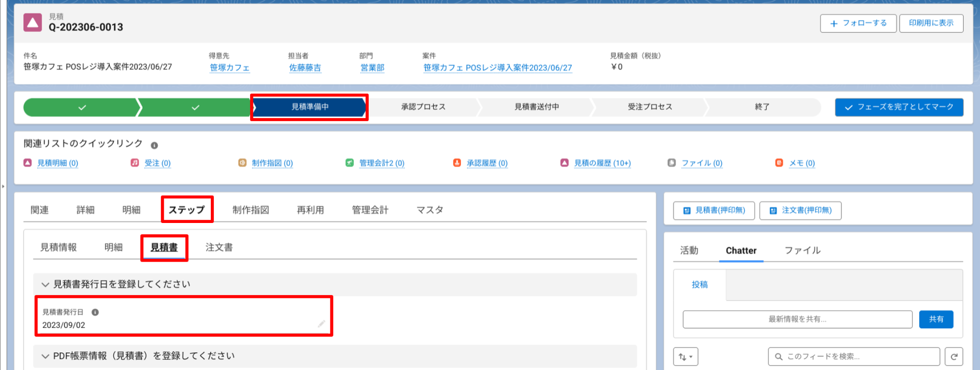Click document icon on 見積書(押印無) button
This screenshot has width=980, height=370.
687,211
